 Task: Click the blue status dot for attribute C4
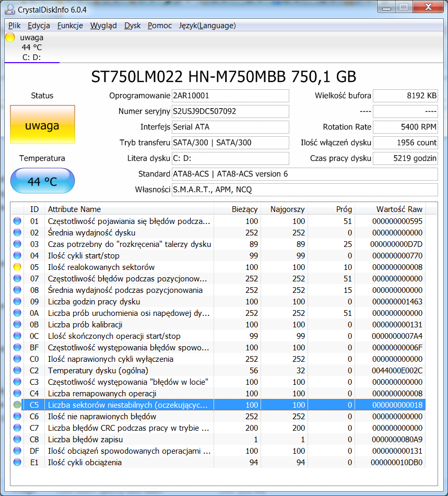(17, 394)
